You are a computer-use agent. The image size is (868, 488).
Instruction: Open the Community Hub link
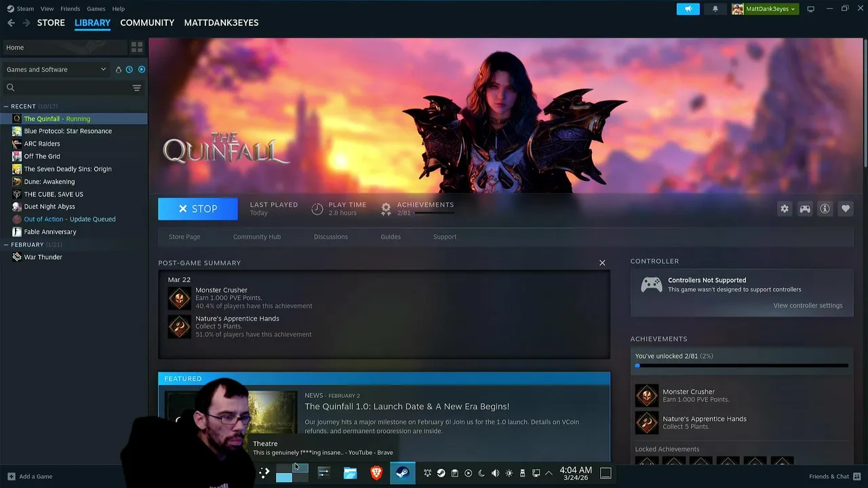[257, 237]
